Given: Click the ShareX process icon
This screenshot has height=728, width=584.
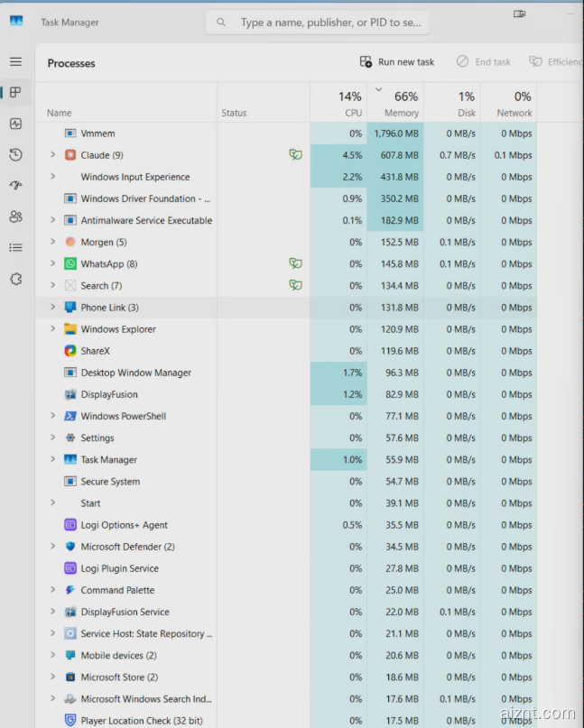Looking at the screenshot, I should pyautogui.click(x=70, y=351).
